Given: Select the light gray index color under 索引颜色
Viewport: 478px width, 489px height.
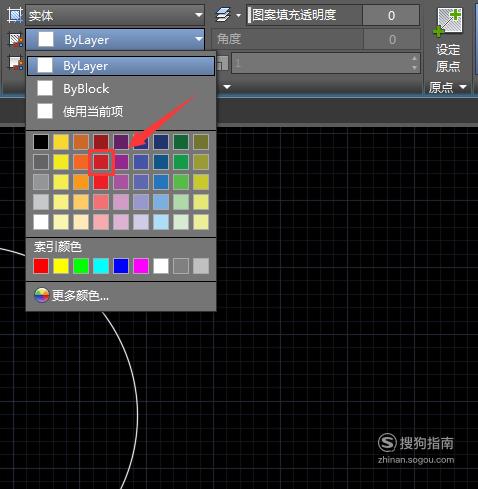Looking at the screenshot, I should point(201,266).
